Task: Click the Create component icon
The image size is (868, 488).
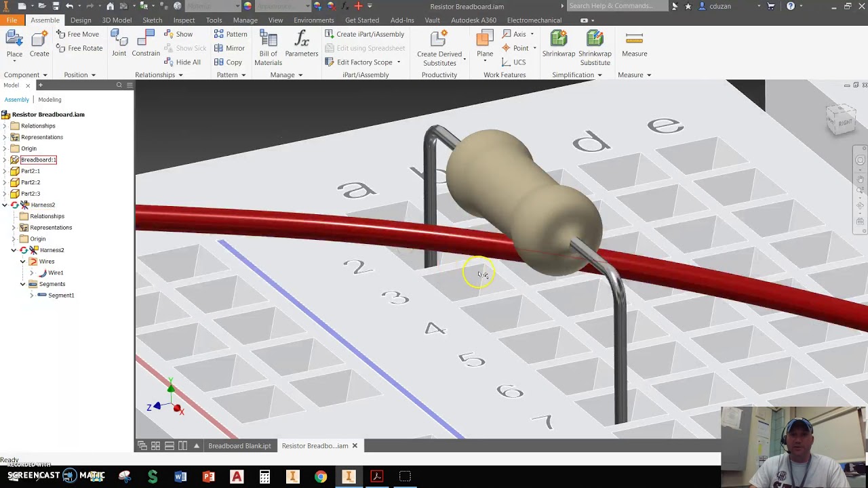Action: coord(39,44)
